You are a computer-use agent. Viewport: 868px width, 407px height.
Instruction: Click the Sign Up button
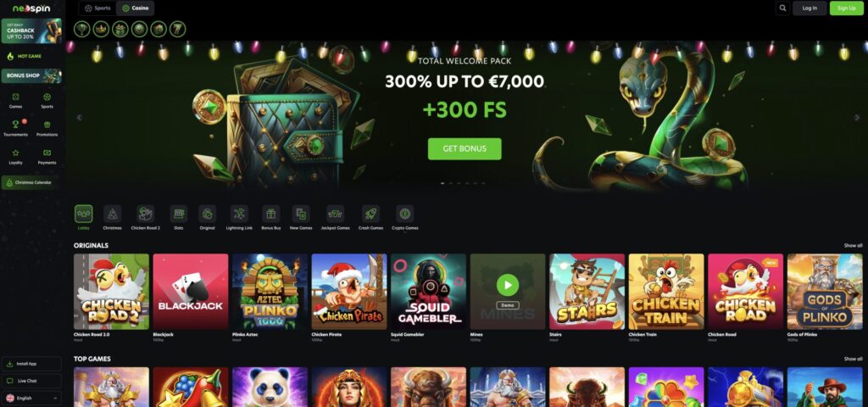(x=847, y=8)
